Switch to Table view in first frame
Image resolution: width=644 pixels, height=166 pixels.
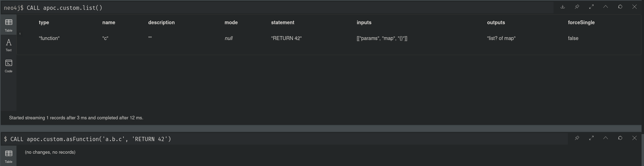point(9,25)
